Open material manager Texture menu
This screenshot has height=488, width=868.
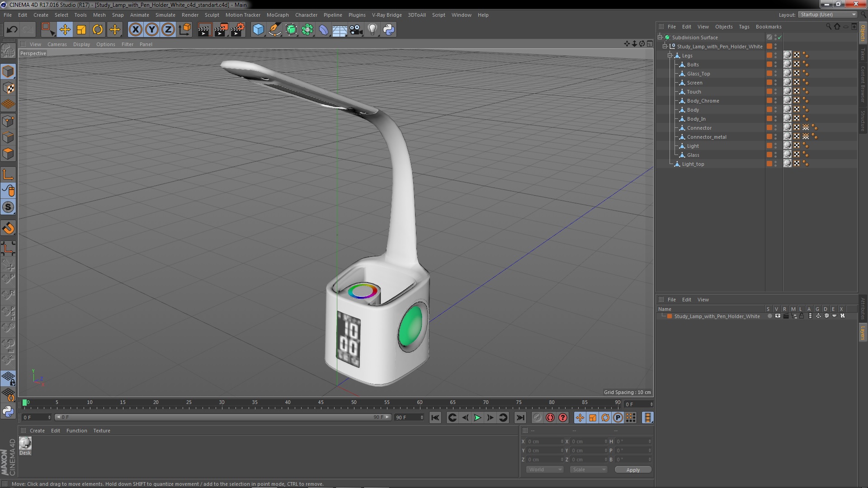102,431
